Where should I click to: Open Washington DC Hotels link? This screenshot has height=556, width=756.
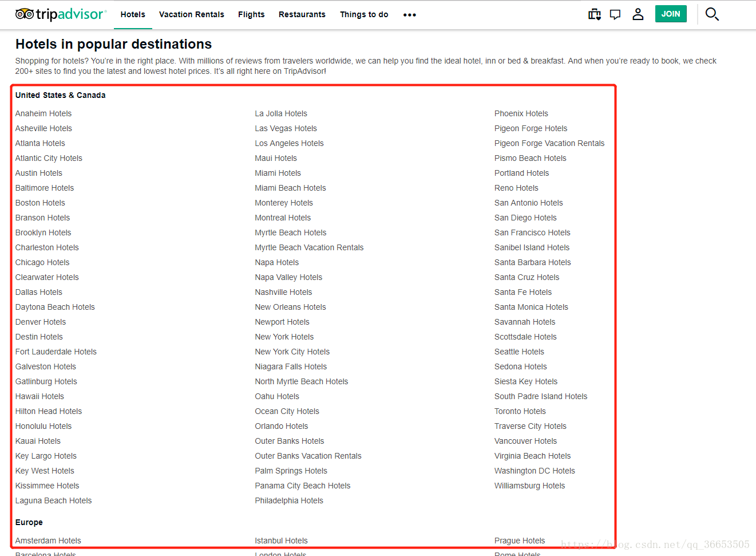click(x=535, y=471)
